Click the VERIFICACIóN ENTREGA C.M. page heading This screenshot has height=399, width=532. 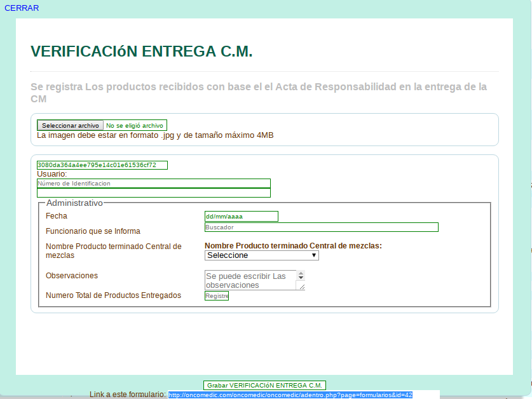pos(141,51)
